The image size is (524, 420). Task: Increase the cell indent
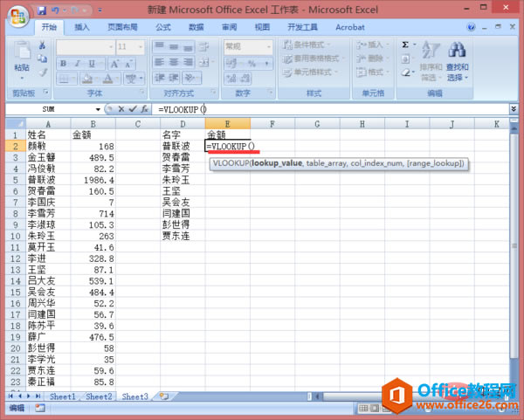(x=174, y=78)
